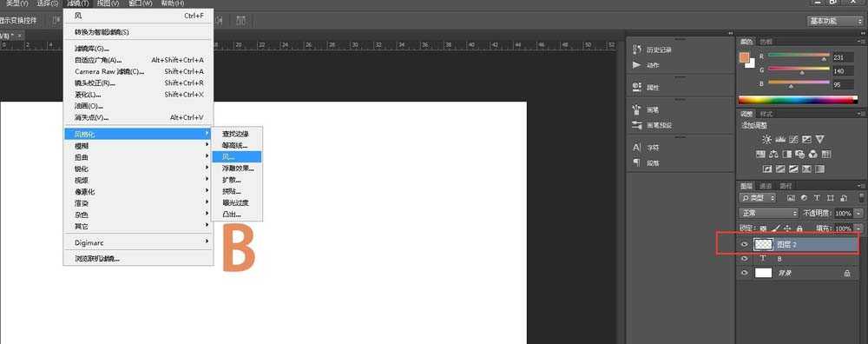Hide the 背景 background layer
This screenshot has width=868, height=344.
coord(745,273)
